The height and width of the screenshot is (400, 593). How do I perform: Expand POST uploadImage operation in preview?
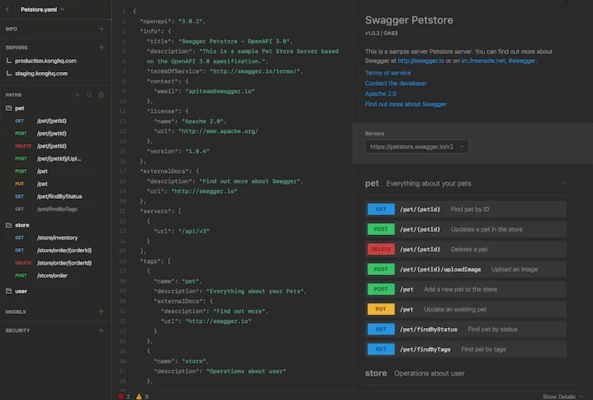coord(466,269)
